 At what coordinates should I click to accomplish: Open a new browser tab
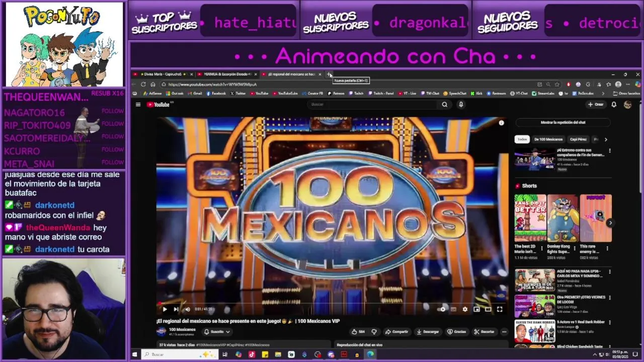tap(329, 74)
